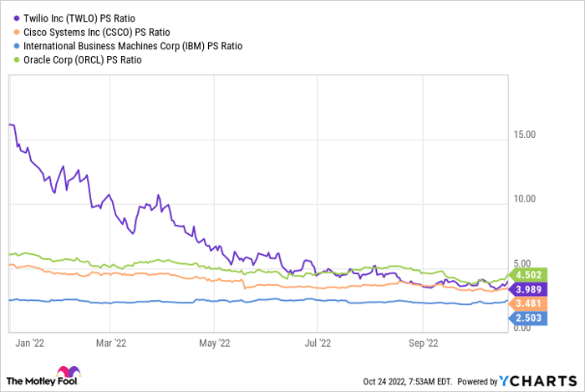Open The Motley Fool logo text
The width and height of the screenshot is (585, 392).
[29, 382]
